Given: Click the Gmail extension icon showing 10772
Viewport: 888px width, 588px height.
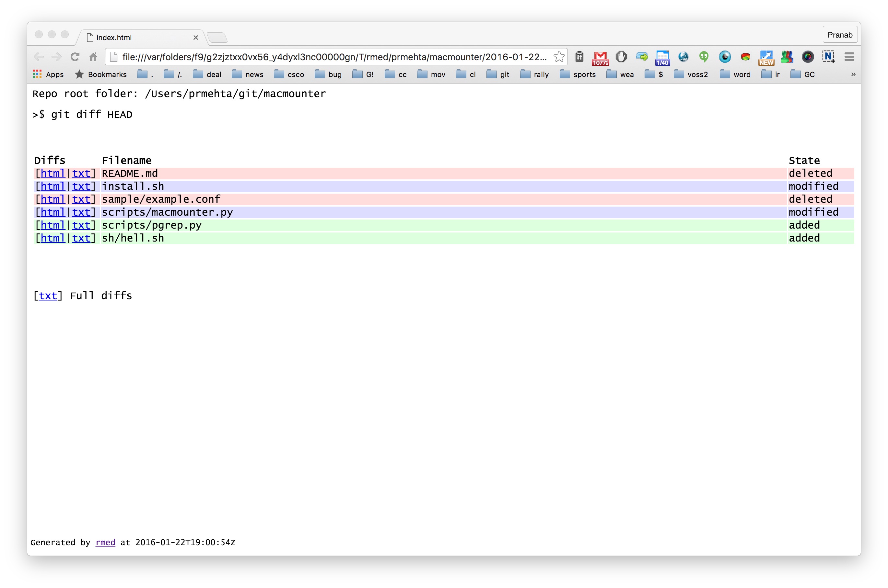Looking at the screenshot, I should (600, 57).
